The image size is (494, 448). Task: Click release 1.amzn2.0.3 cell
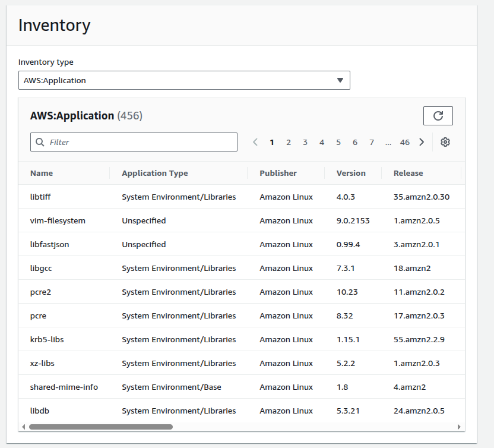click(x=416, y=363)
